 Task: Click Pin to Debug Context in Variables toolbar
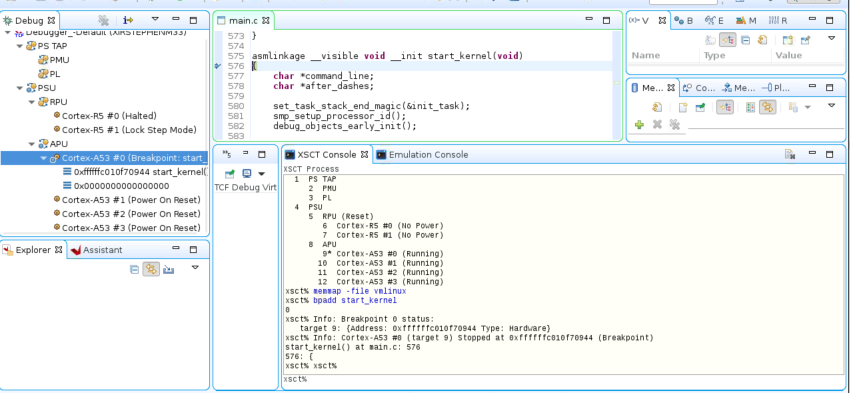point(805,40)
